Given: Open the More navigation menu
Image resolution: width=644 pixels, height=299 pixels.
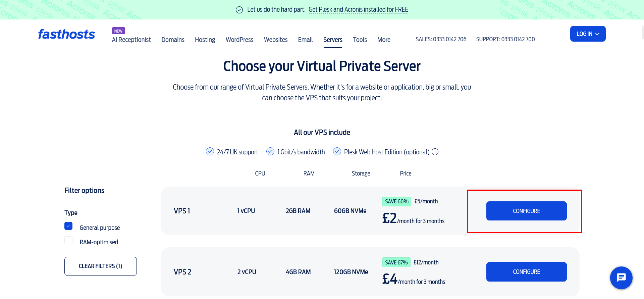Looking at the screenshot, I should tap(384, 40).
